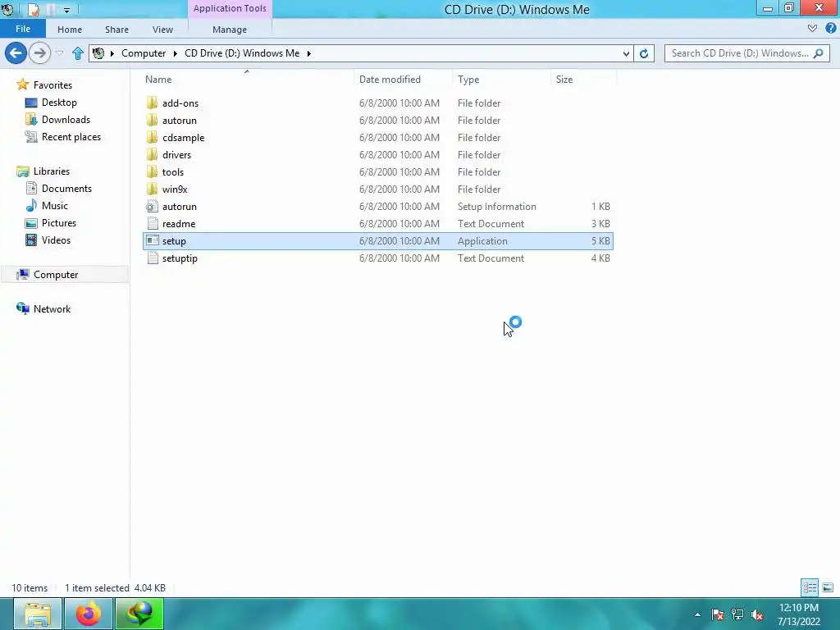Click Computer breadcrumb in address bar

pyautogui.click(x=144, y=53)
